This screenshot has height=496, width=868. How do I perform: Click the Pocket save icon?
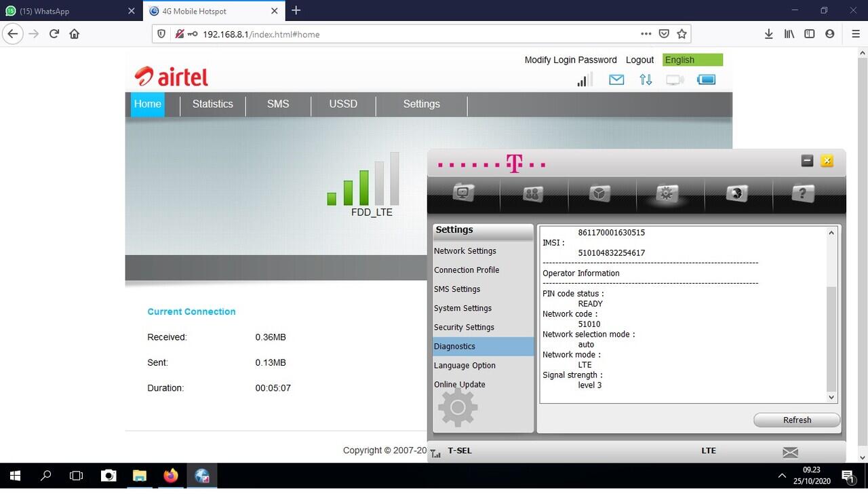(665, 34)
